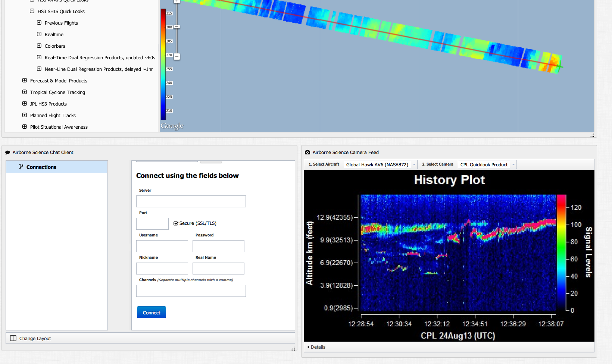
Task: Click the Change Layout icon
Action: coord(13,338)
